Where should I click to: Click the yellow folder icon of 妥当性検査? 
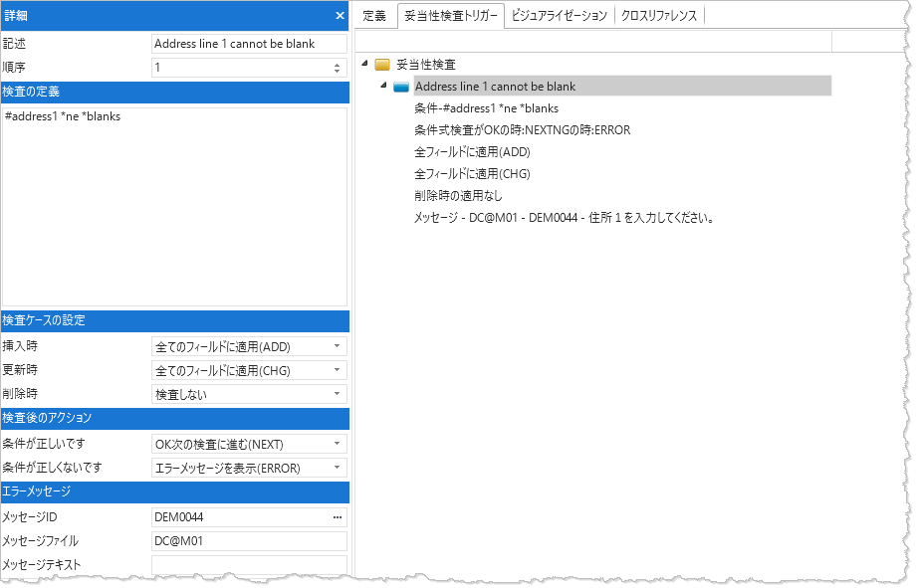[x=382, y=65]
